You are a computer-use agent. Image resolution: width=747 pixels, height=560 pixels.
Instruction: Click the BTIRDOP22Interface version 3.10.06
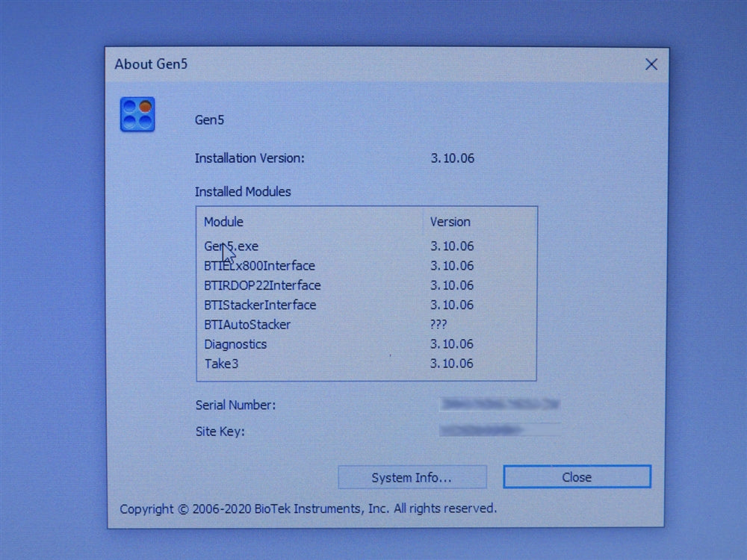pyautogui.click(x=452, y=285)
